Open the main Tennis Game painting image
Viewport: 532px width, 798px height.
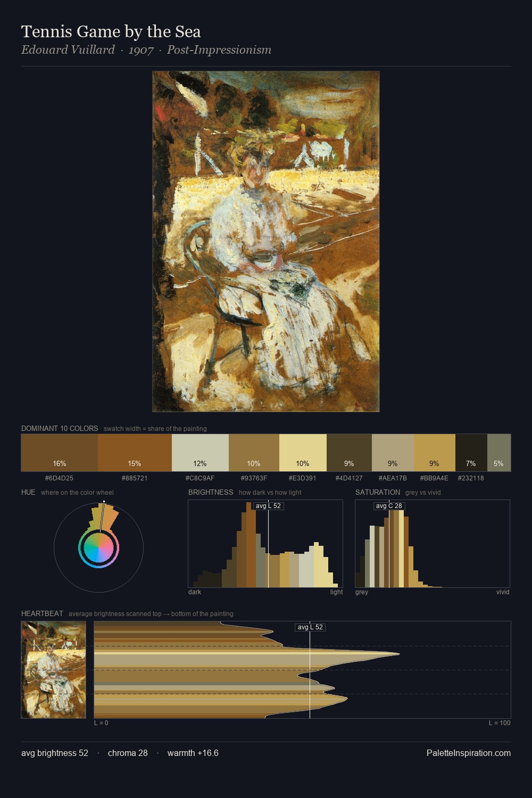(x=266, y=242)
